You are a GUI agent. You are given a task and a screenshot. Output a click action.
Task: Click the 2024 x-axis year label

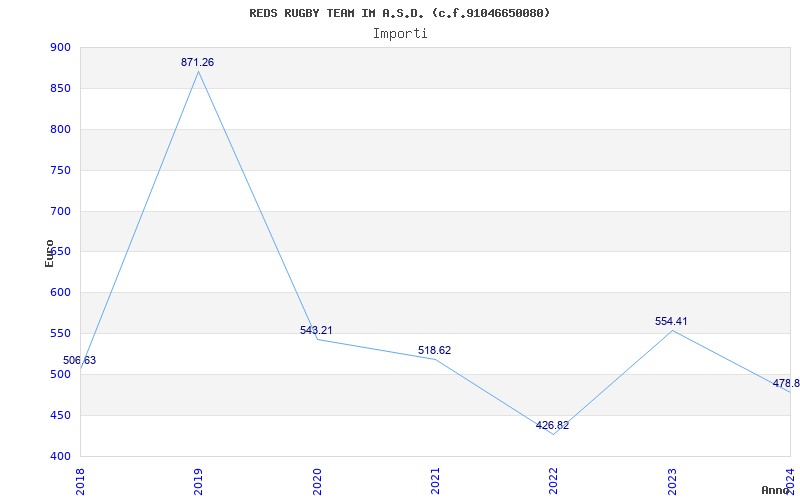pos(790,481)
